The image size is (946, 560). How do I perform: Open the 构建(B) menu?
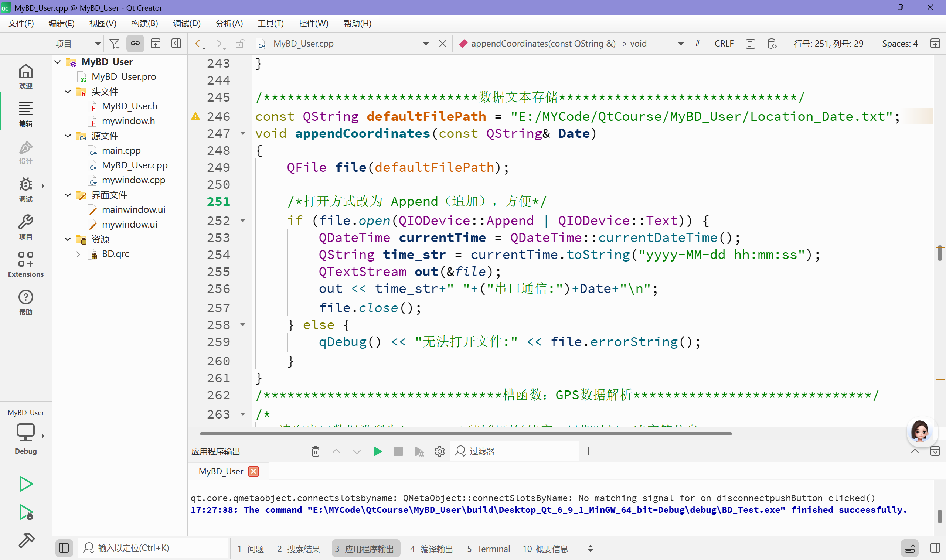pos(144,23)
